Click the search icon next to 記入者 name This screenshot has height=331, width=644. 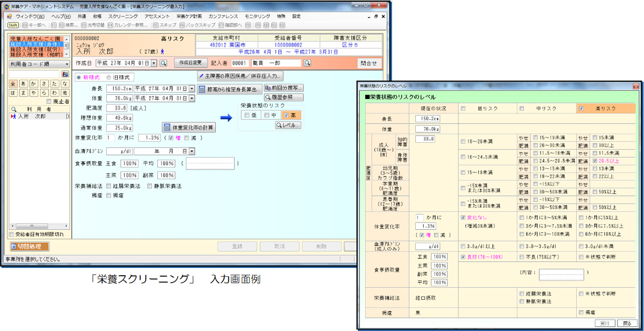[307, 63]
